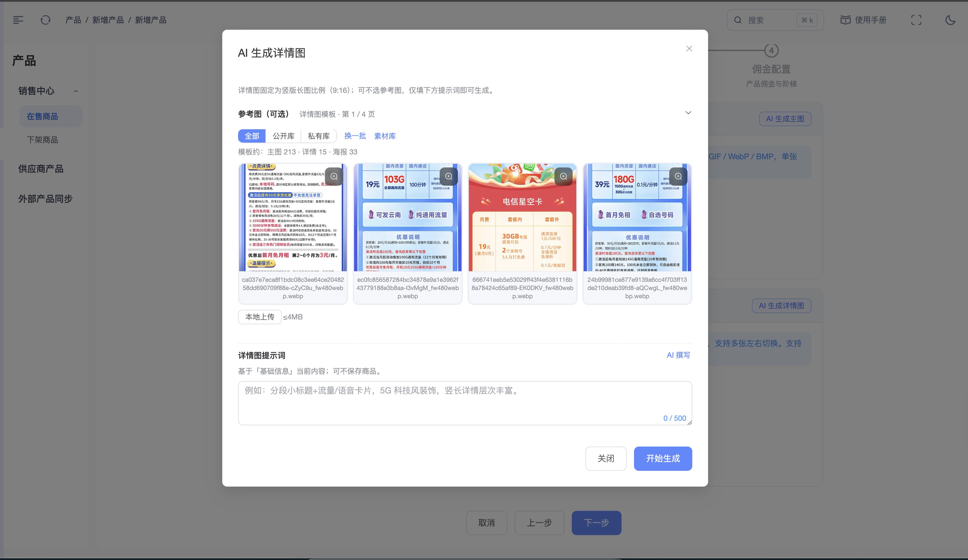
Task: Zoom into the 39元 180G template preview
Action: click(678, 176)
